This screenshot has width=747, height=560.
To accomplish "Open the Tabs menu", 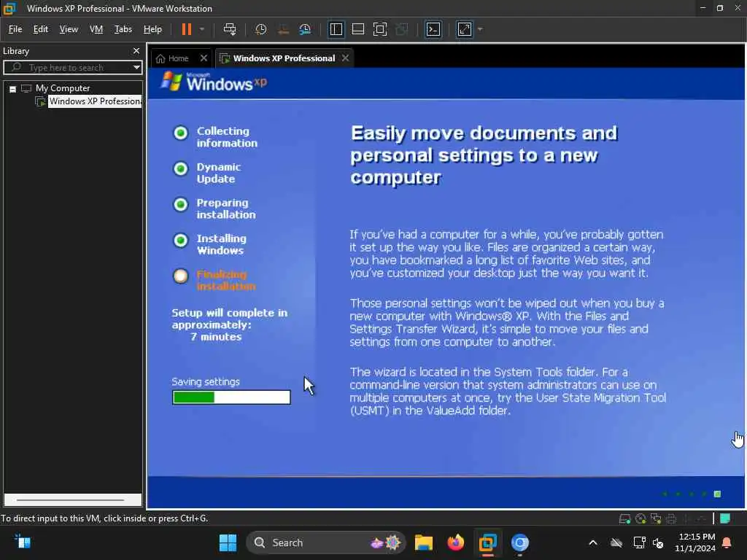I will 123,29.
